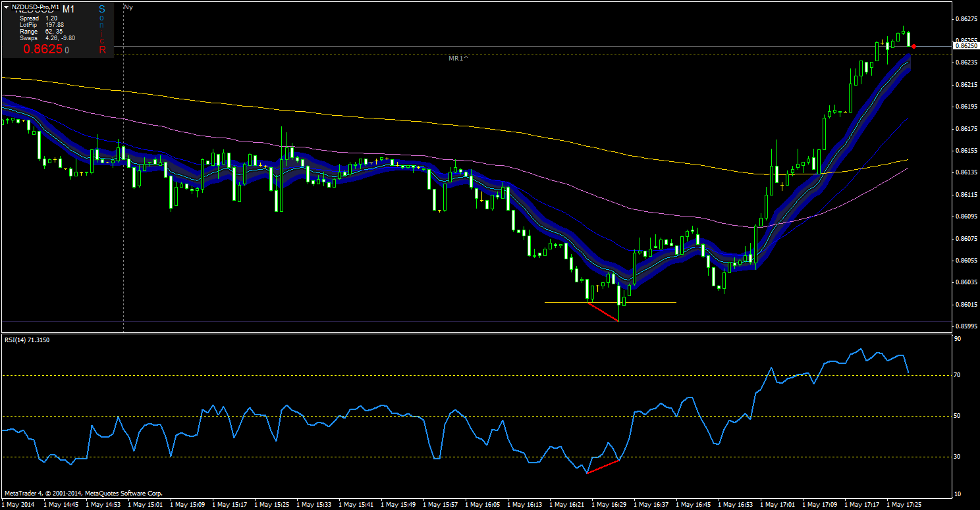Screen dimensions: 980x510
Task: Click the 1 May 15:01 time label
Action: 145,505
